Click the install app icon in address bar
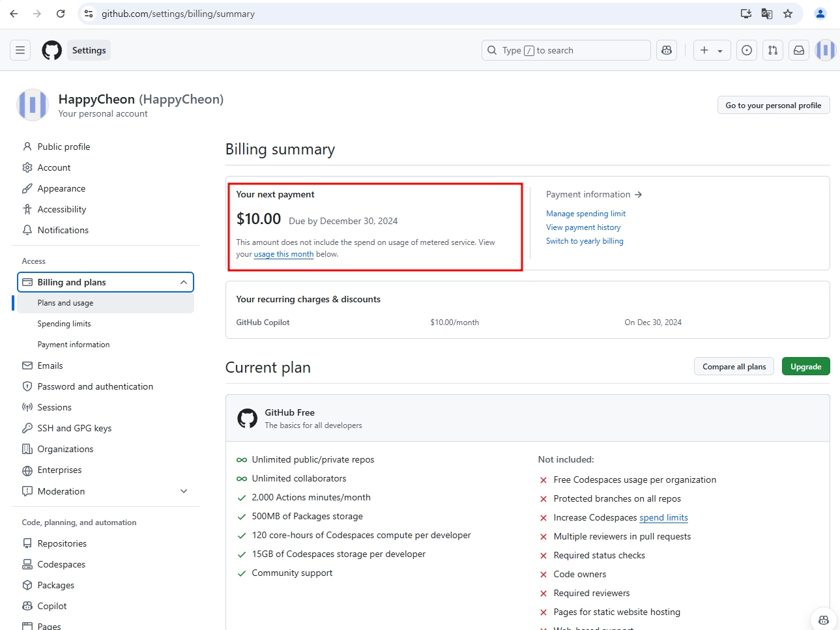The image size is (840, 630). 746,14
